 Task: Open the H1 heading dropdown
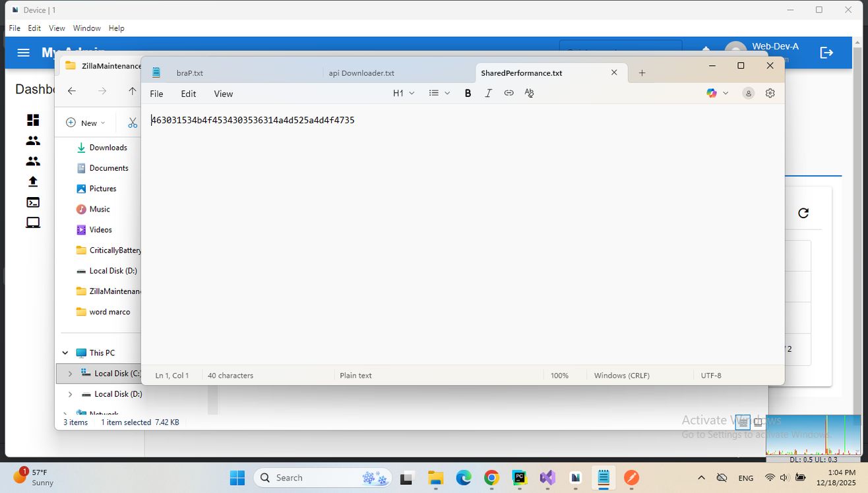[404, 94]
